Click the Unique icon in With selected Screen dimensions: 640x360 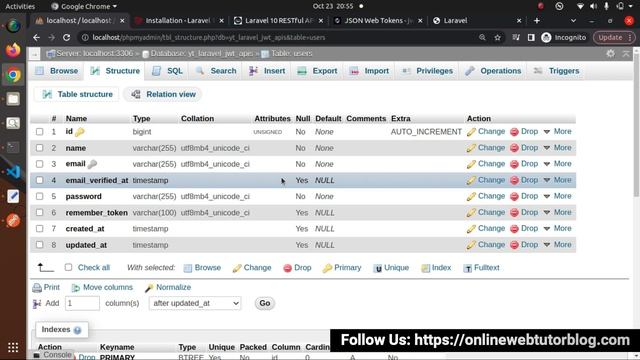pos(378,268)
